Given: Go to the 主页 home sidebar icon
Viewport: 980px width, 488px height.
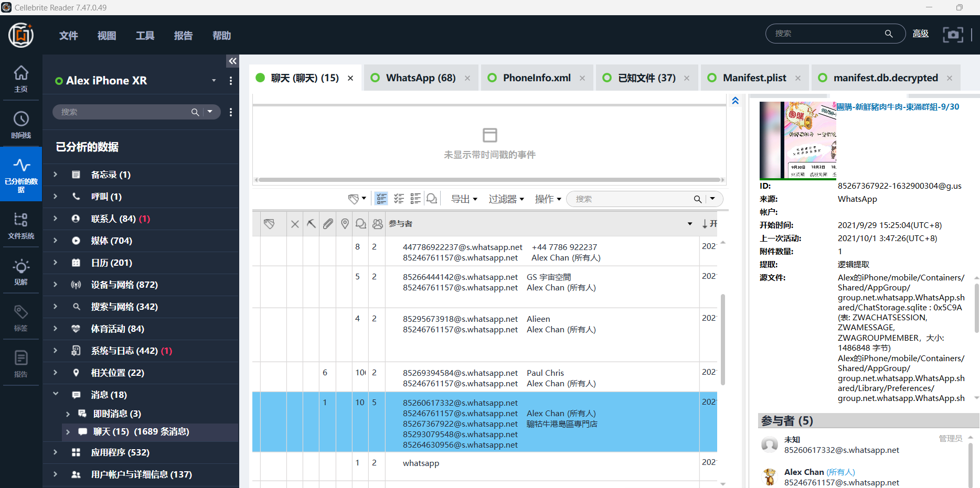Looking at the screenshot, I should 21,79.
